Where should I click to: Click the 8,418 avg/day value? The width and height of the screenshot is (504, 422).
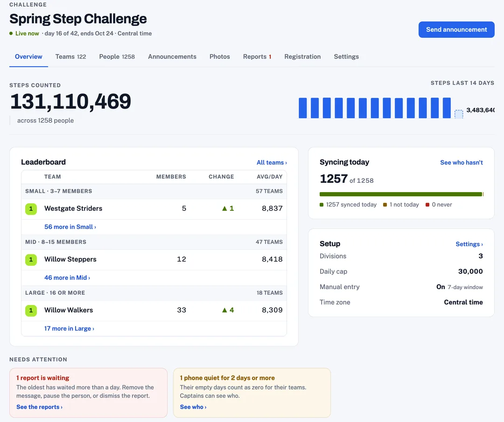coord(272,259)
